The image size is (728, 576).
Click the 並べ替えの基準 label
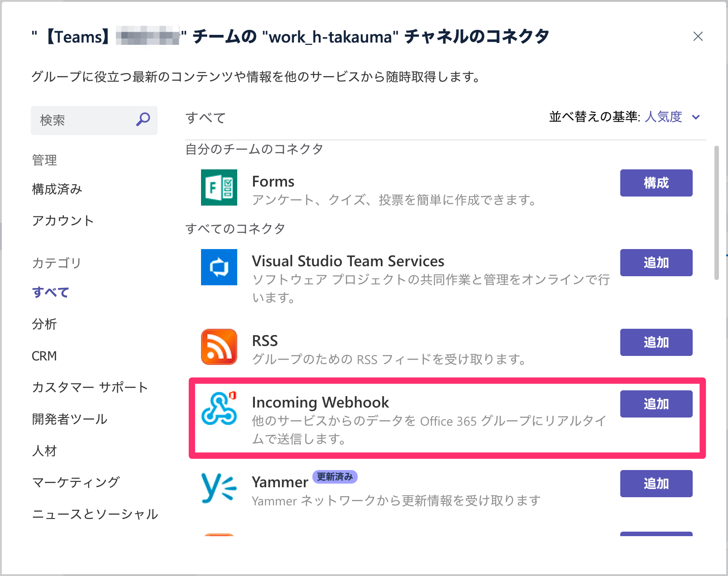594,117
